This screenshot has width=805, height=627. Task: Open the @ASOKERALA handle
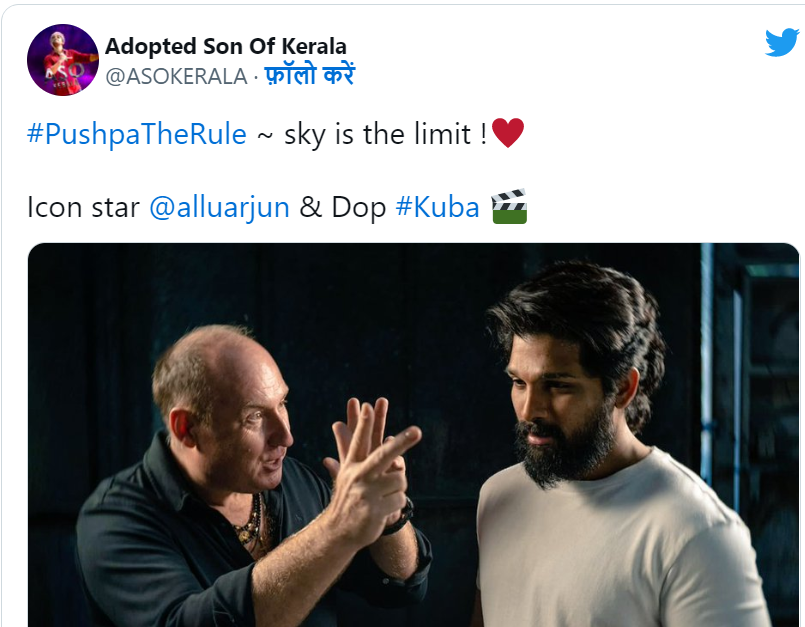(x=177, y=77)
